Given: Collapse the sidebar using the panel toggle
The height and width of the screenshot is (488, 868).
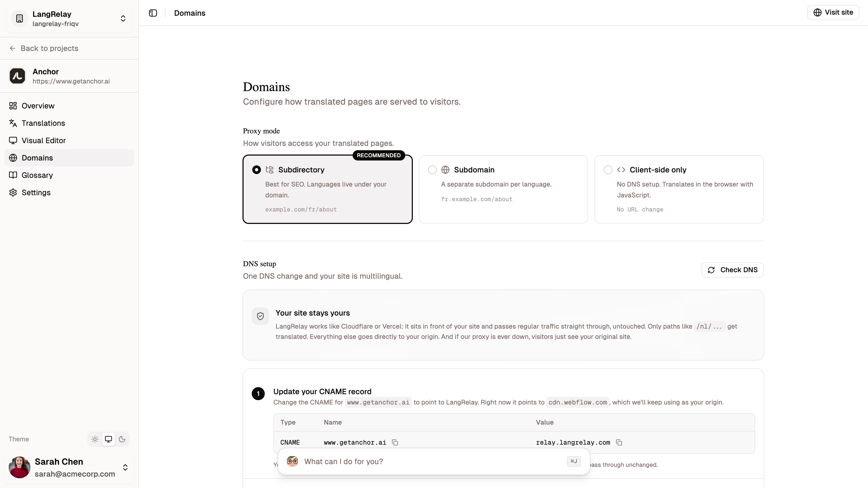Looking at the screenshot, I should click(153, 13).
